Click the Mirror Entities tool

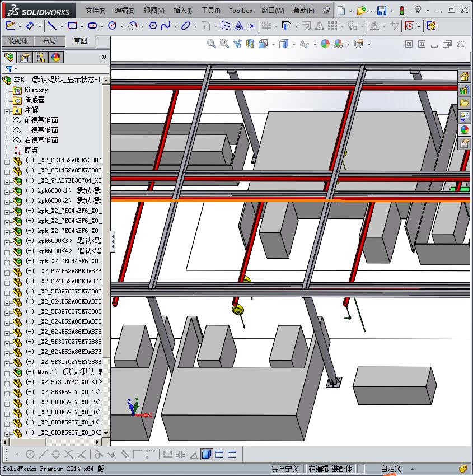click(x=319, y=26)
